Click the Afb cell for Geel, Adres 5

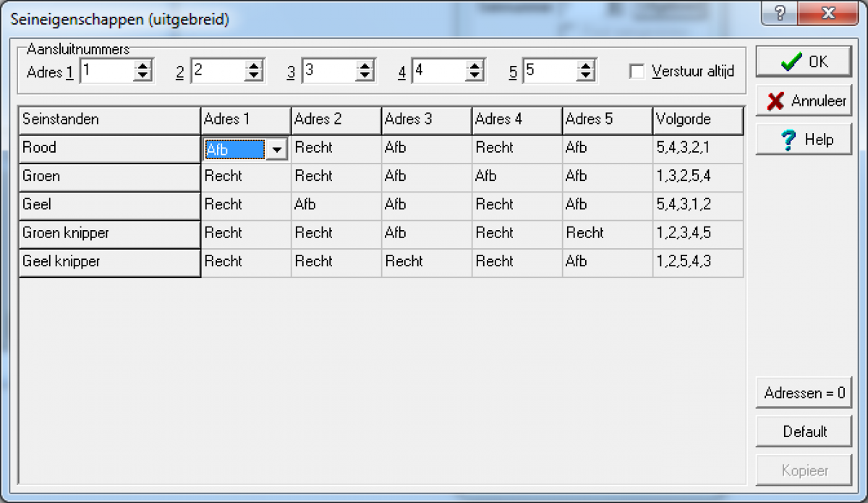pyautogui.click(x=608, y=206)
